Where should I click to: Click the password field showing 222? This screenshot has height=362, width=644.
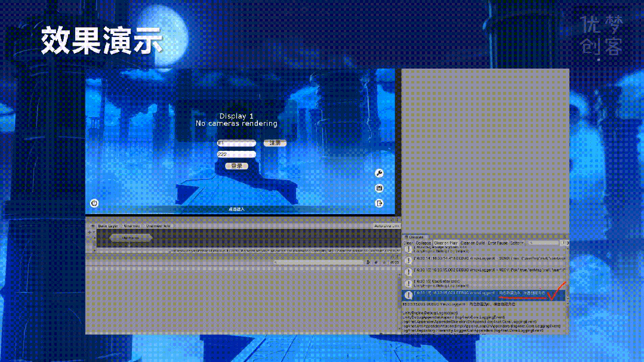(236, 154)
